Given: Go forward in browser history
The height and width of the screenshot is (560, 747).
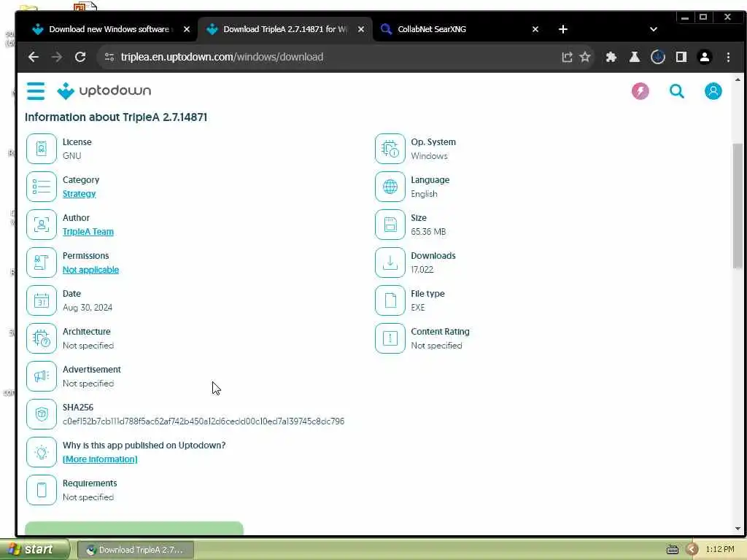Looking at the screenshot, I should pyautogui.click(x=57, y=57).
